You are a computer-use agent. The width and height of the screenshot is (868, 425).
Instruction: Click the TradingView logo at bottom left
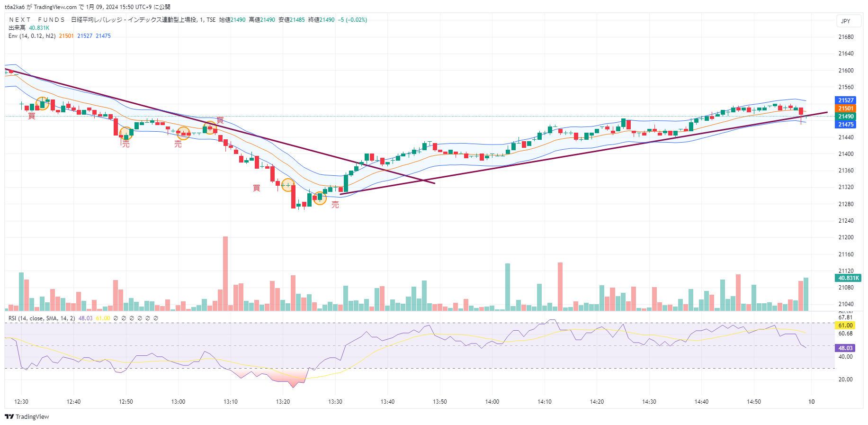pyautogui.click(x=27, y=417)
